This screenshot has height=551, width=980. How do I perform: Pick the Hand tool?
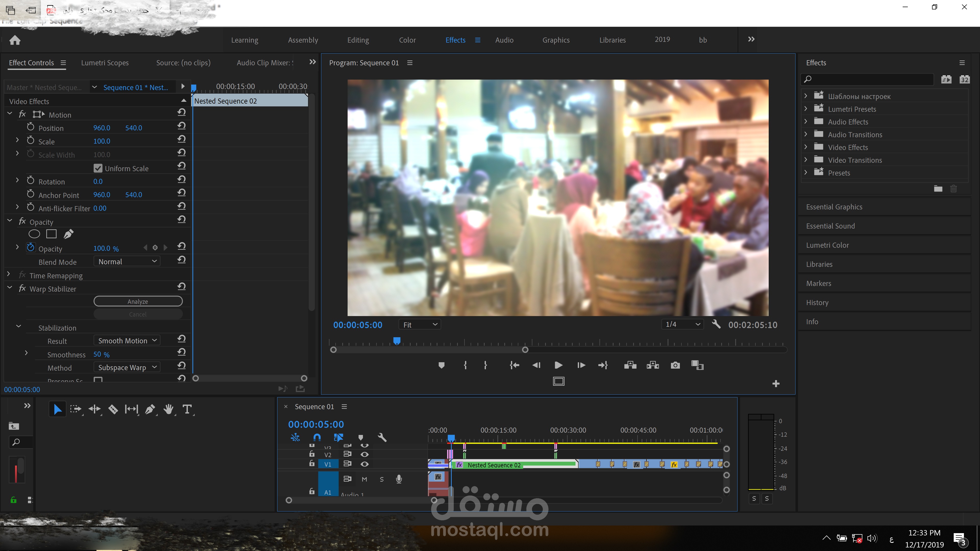[168, 409]
